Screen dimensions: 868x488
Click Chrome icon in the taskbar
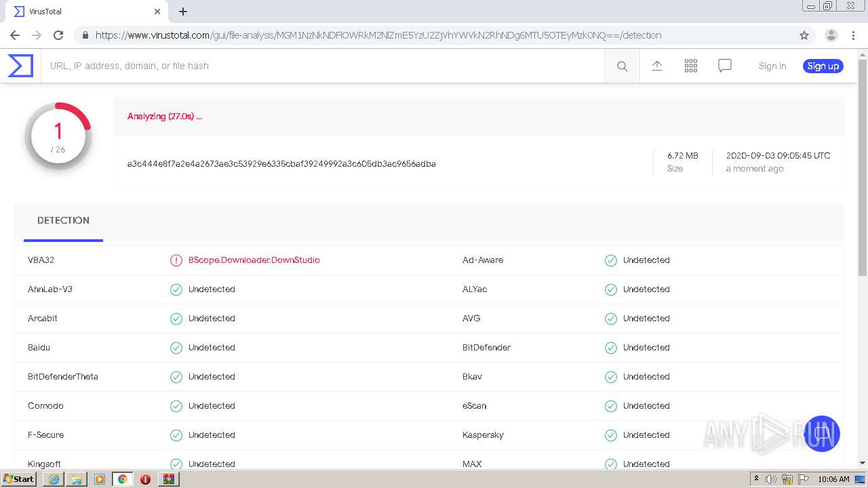[x=123, y=479]
